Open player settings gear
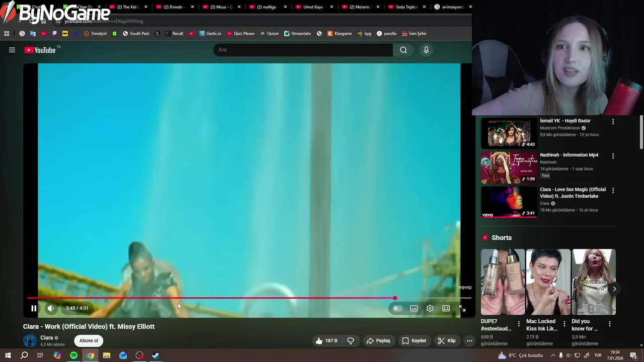 430,308
